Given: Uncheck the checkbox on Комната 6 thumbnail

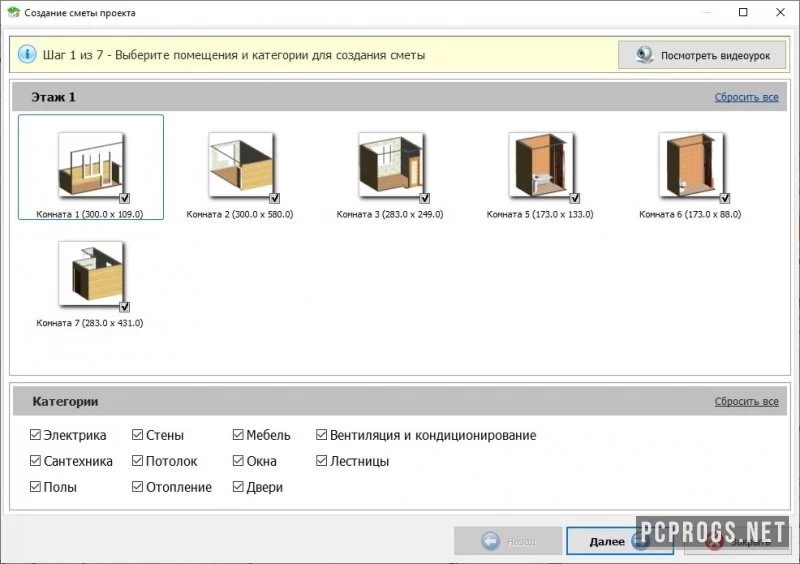Looking at the screenshot, I should coord(724,198).
